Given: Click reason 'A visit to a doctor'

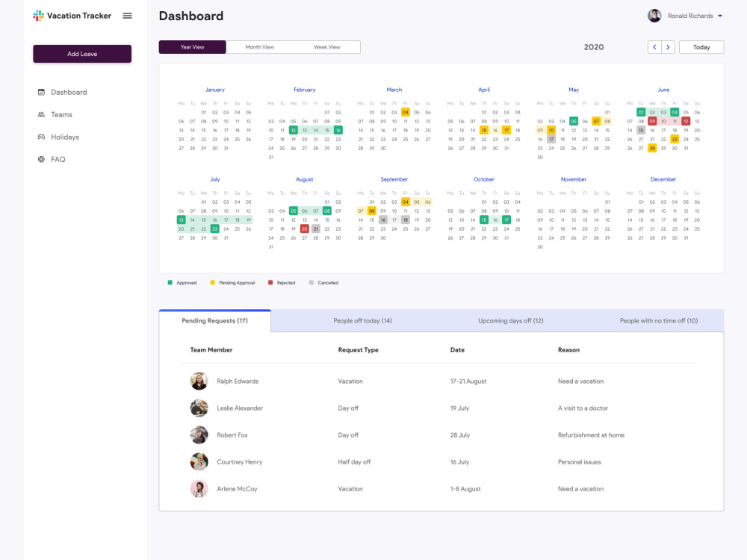Looking at the screenshot, I should click(583, 408).
